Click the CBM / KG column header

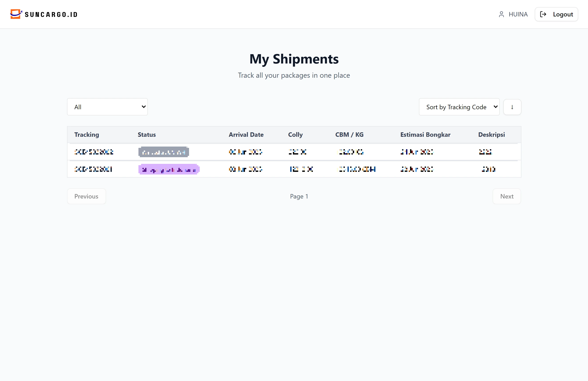pyautogui.click(x=349, y=135)
